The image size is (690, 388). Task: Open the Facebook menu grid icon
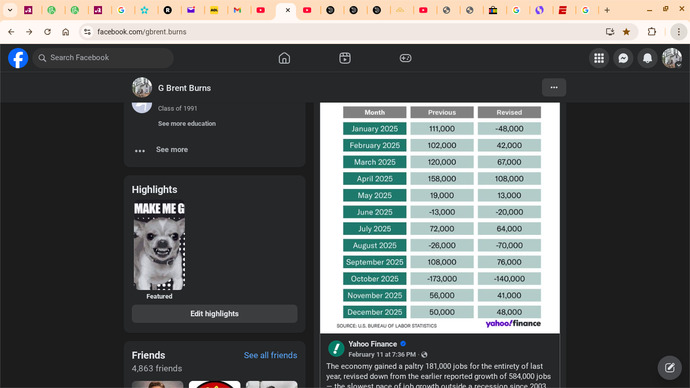click(599, 58)
